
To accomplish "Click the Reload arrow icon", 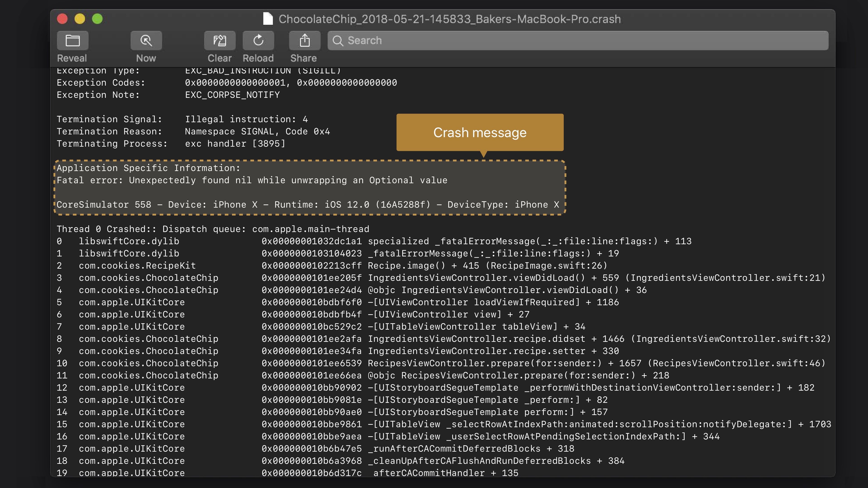I will pyautogui.click(x=258, y=41).
